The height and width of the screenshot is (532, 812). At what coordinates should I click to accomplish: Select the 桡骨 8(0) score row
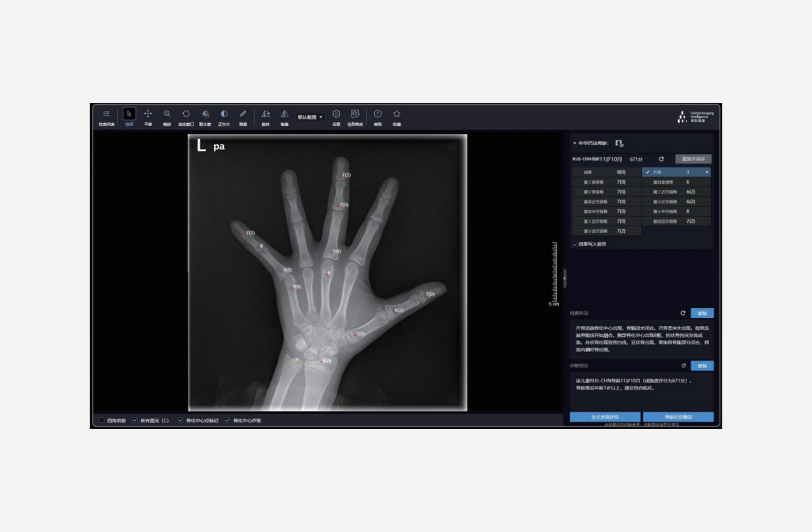(606, 172)
